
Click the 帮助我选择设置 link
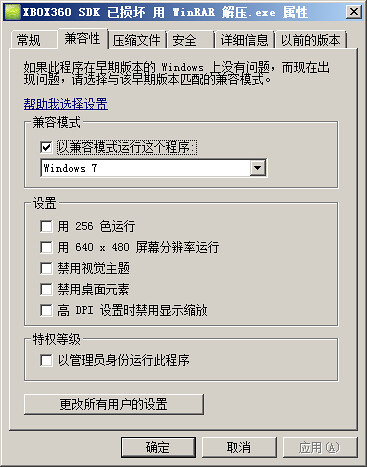(66, 104)
